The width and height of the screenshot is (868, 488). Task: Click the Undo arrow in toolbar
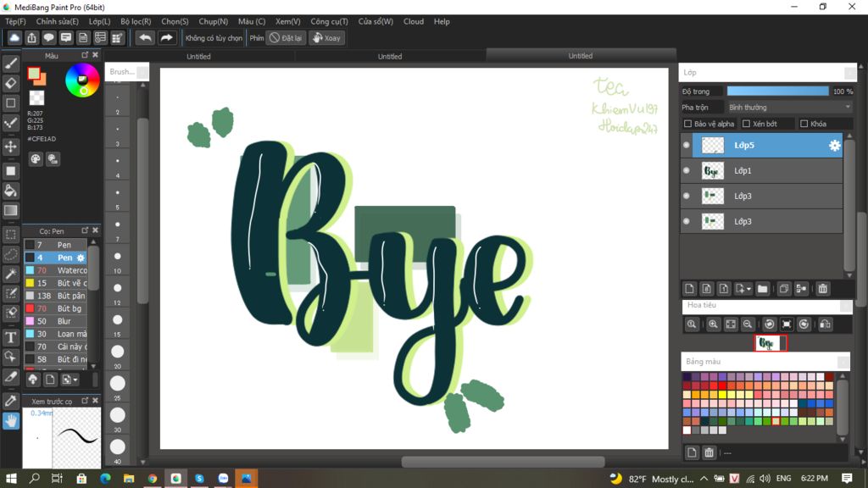[x=145, y=37]
